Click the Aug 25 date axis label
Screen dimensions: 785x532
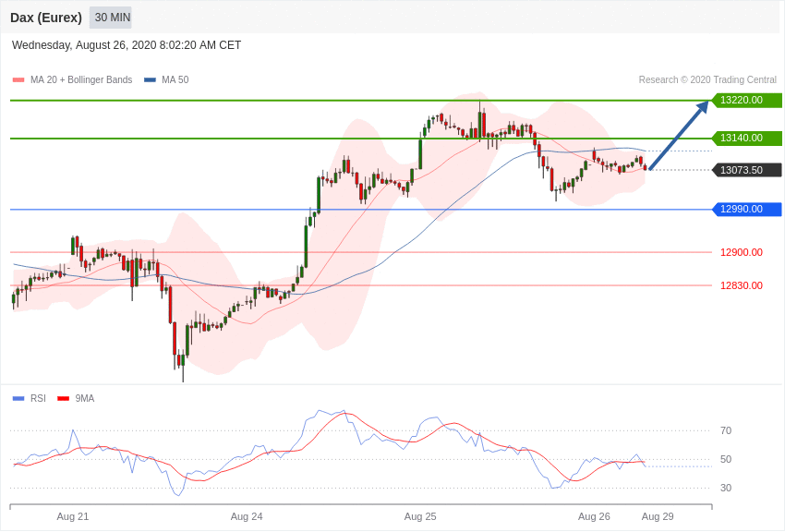420,517
